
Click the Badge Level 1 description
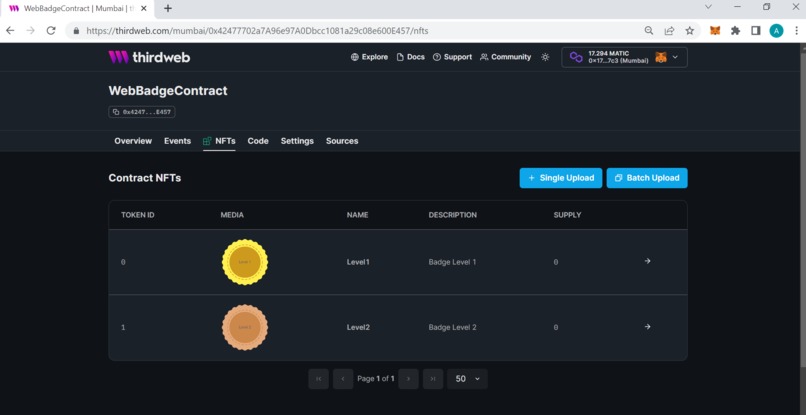pyautogui.click(x=452, y=262)
